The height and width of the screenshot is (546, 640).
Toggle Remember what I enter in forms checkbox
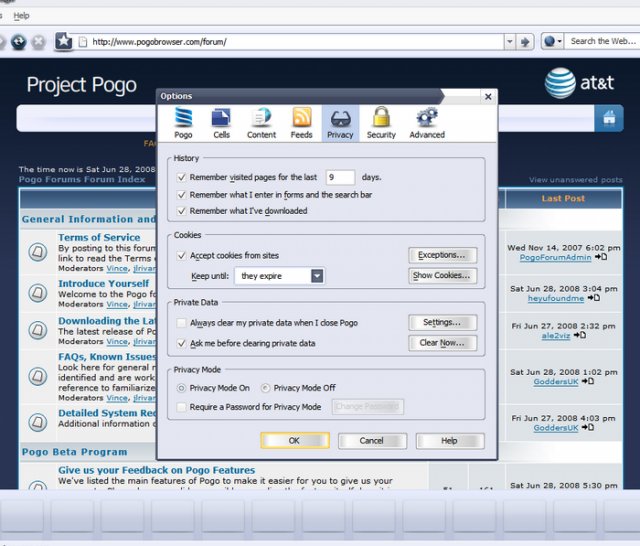(x=182, y=195)
